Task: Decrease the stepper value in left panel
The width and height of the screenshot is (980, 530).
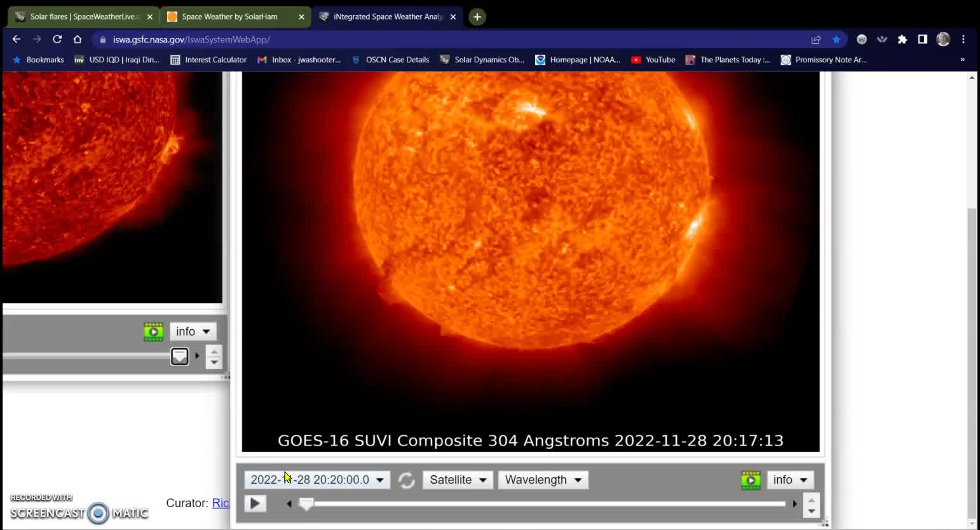Action: click(214, 362)
